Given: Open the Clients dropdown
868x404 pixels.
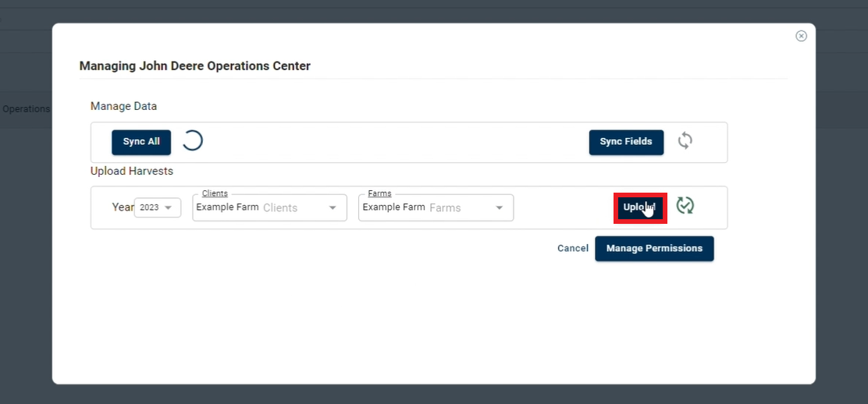Looking at the screenshot, I should point(269,207).
